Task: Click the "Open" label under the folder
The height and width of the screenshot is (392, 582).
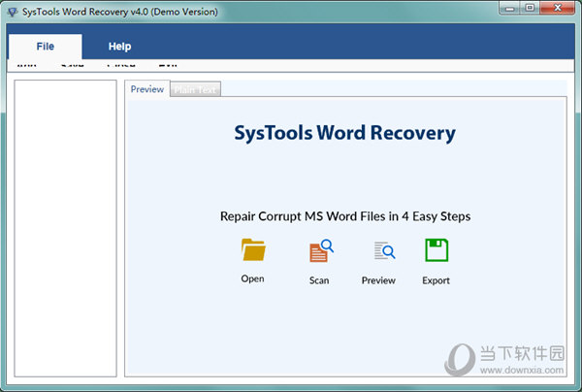Action: click(x=252, y=278)
